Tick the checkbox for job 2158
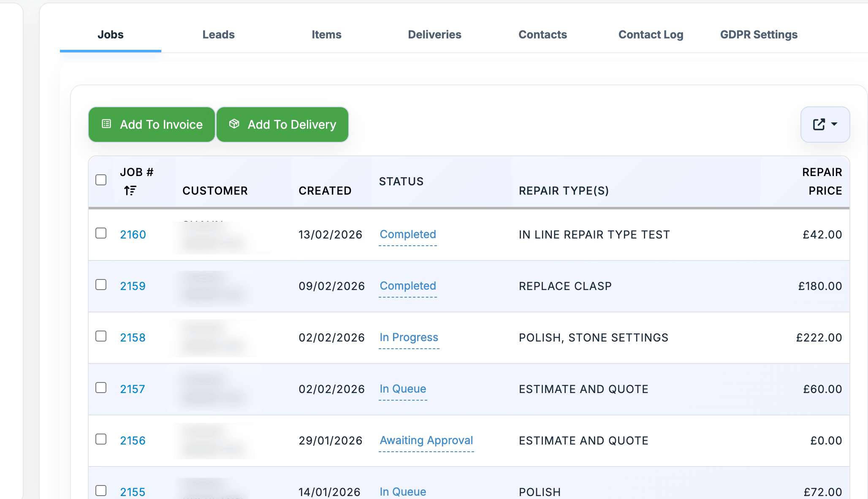This screenshot has width=868, height=499. pos(101,336)
